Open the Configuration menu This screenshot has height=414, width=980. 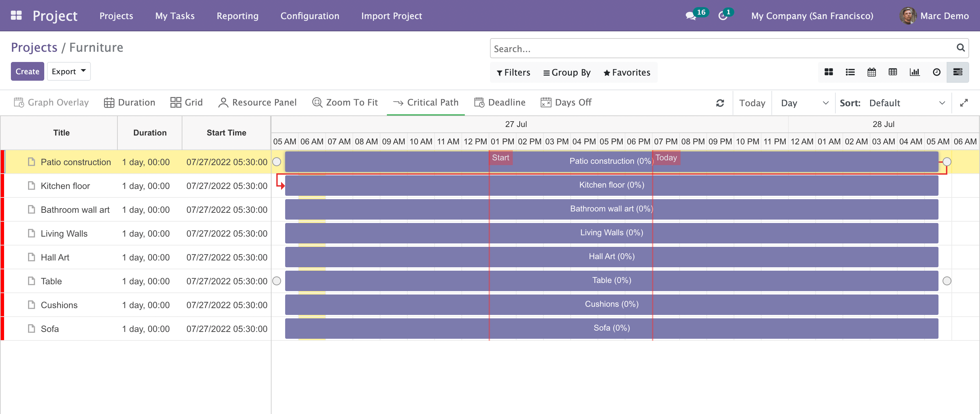point(310,16)
